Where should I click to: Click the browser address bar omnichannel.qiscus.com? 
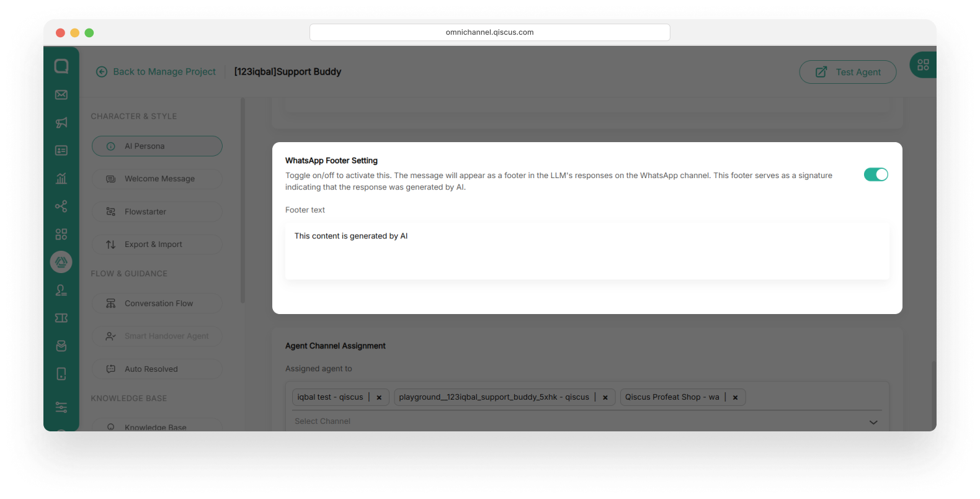[490, 32]
